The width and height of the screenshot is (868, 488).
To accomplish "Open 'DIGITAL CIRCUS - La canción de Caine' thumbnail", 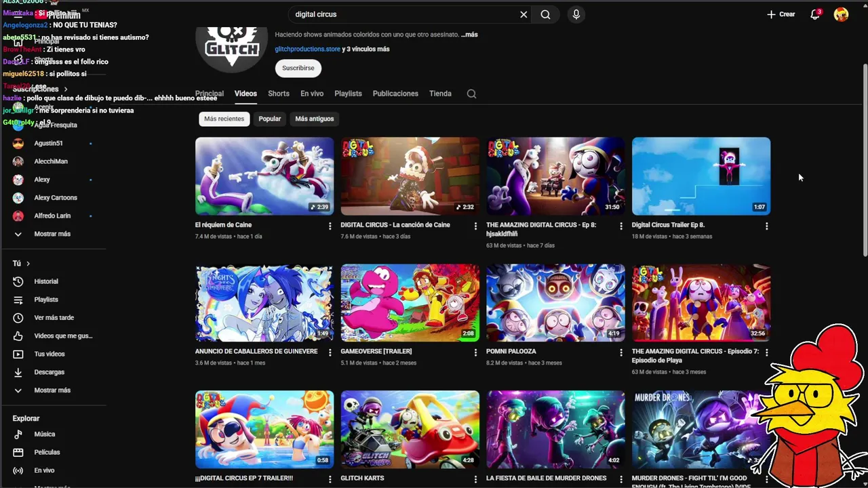I will pyautogui.click(x=410, y=176).
